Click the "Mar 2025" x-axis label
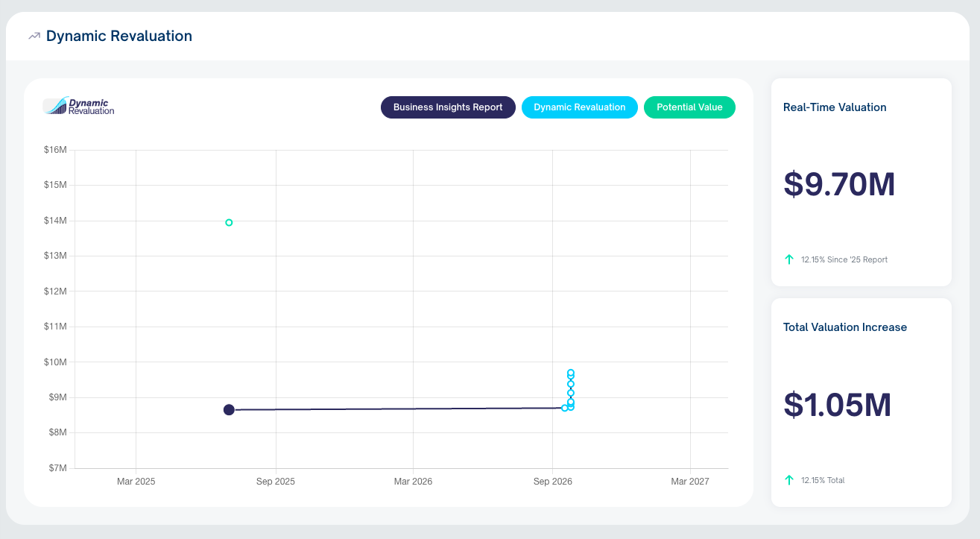 [136, 482]
